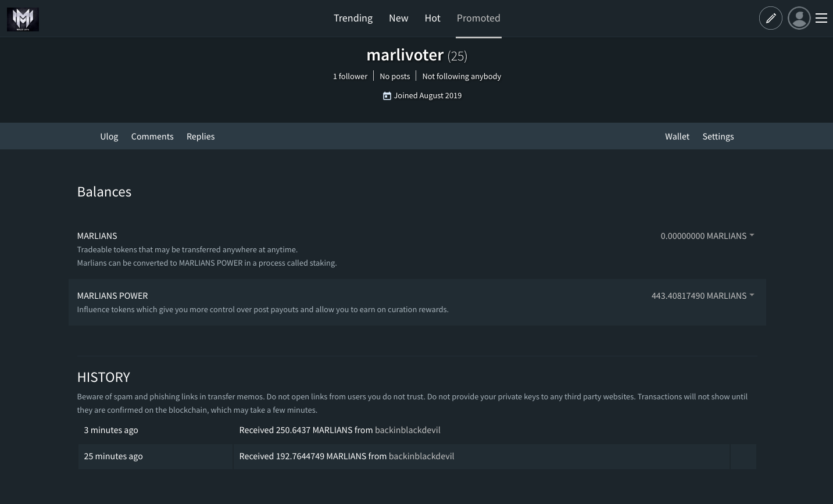Click the Balances heading

[x=104, y=192]
